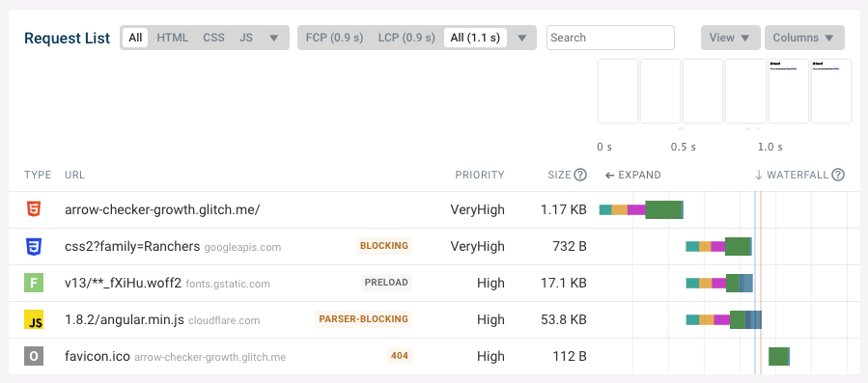Click the 17.1 KB size value

click(x=564, y=283)
